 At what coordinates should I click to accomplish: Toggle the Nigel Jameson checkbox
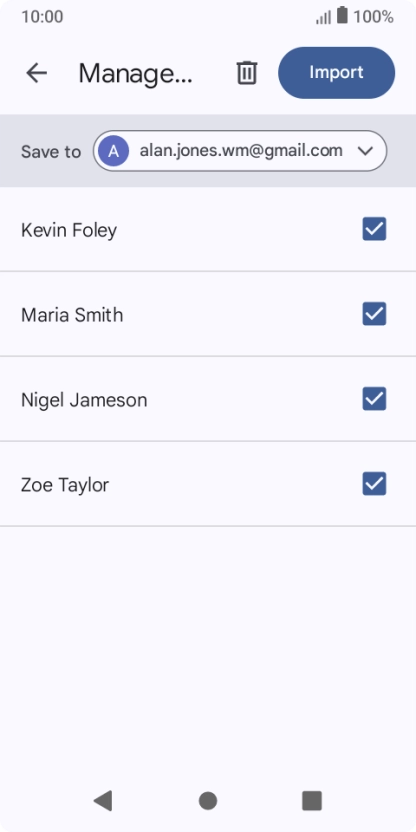[374, 399]
